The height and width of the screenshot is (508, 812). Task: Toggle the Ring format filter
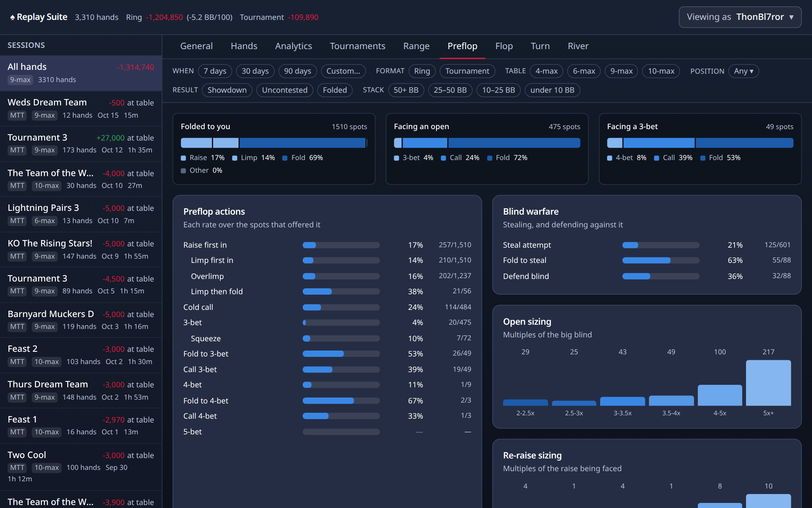tap(422, 71)
